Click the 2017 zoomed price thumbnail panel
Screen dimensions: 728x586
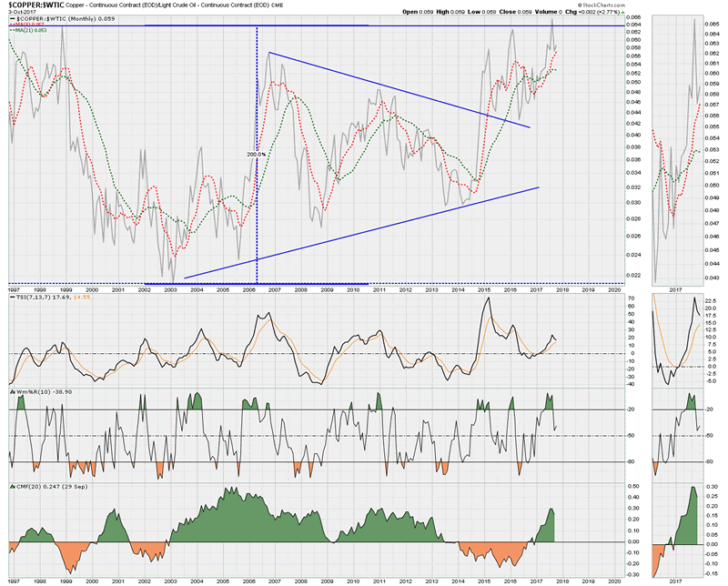[678, 146]
